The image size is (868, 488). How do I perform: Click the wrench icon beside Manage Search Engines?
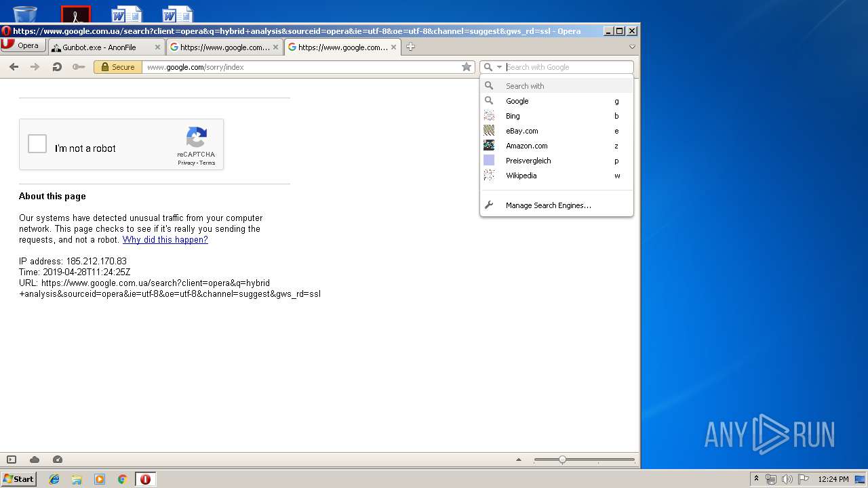(x=489, y=205)
